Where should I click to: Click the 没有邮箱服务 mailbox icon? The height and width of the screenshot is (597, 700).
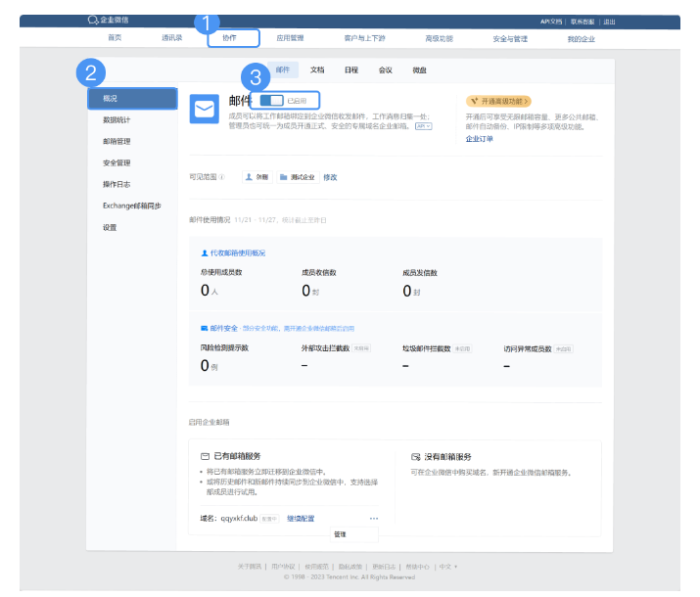tap(416, 456)
